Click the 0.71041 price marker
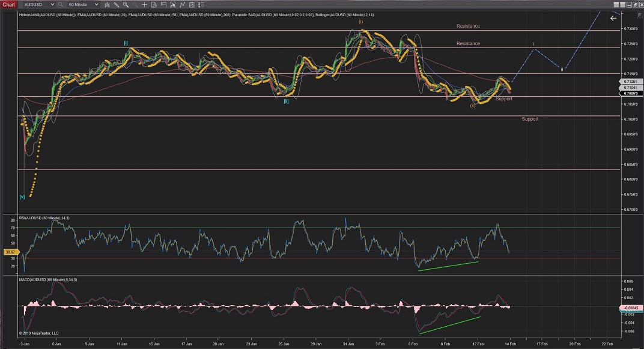Image resolution: width=644 pixels, height=349 pixels. (631, 88)
